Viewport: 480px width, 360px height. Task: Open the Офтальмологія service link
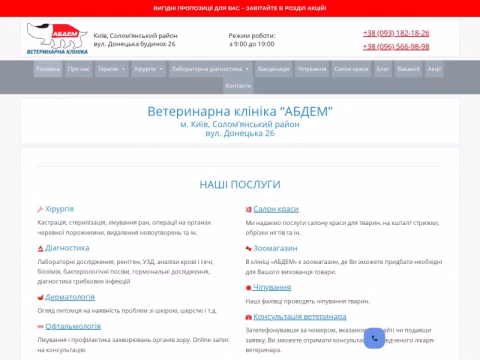pyautogui.click(x=73, y=326)
